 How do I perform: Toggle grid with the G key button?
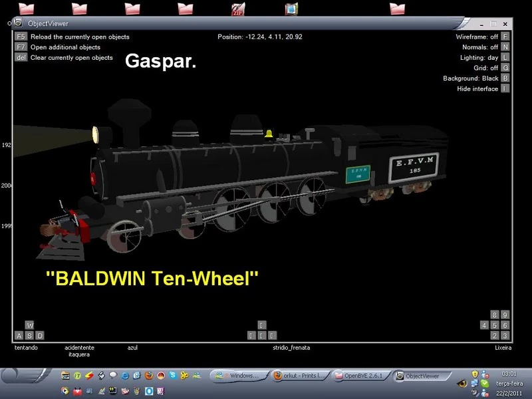pyautogui.click(x=505, y=68)
